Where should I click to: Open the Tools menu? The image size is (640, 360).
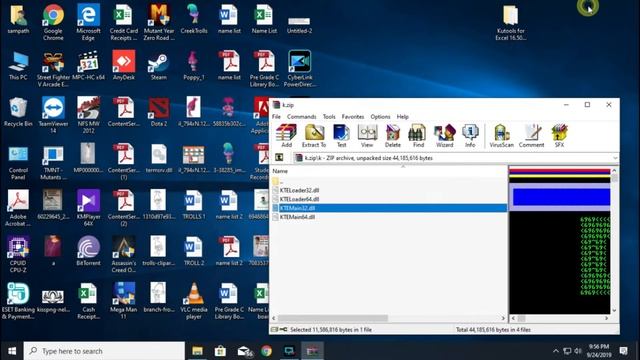329,117
